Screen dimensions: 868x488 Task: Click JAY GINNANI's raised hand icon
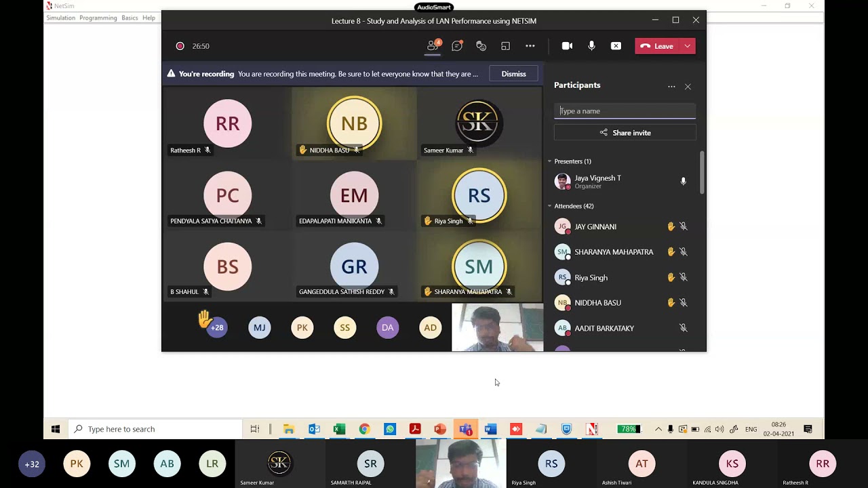click(x=671, y=226)
